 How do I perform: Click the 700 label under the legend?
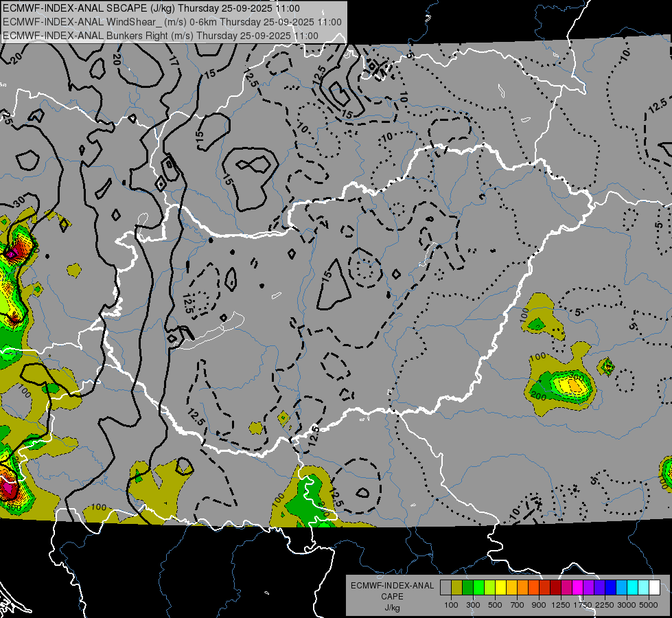coord(518,605)
